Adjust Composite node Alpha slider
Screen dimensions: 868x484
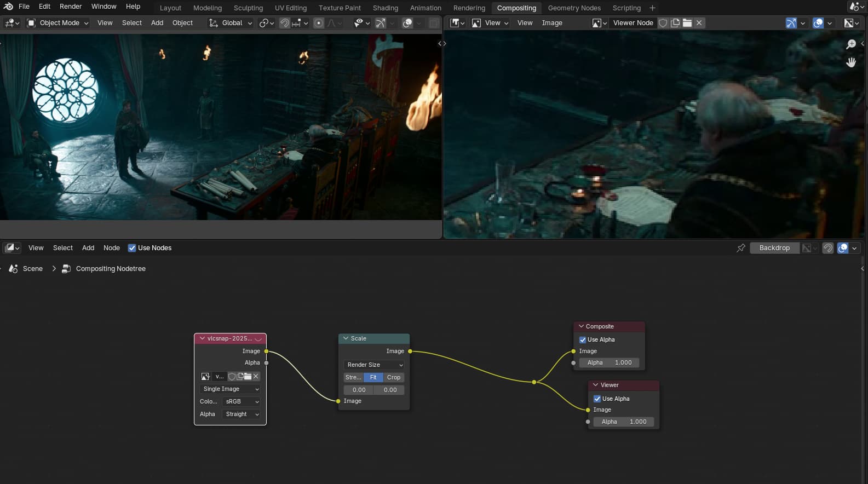point(609,362)
